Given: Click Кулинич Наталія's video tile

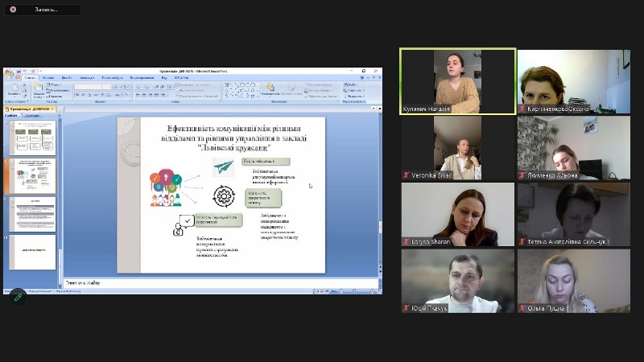Looking at the screenshot, I should pos(458,81).
